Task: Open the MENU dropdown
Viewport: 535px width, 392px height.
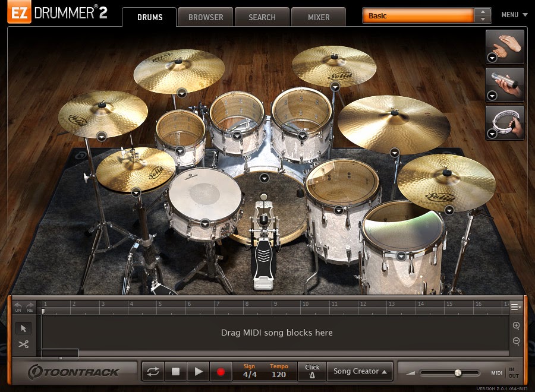Action: 514,15
